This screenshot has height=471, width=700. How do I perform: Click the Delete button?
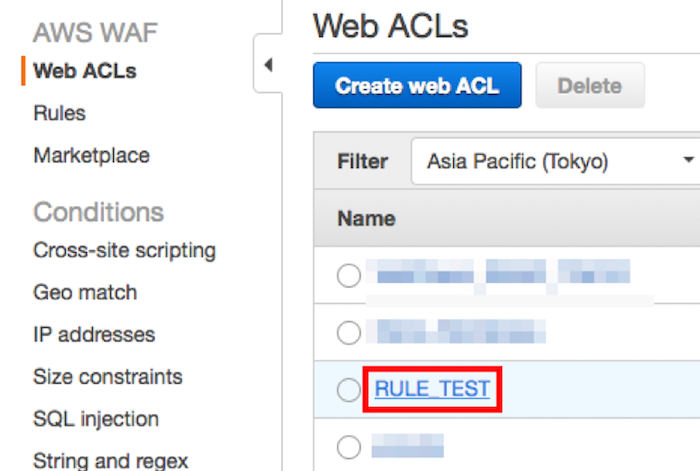click(x=590, y=86)
